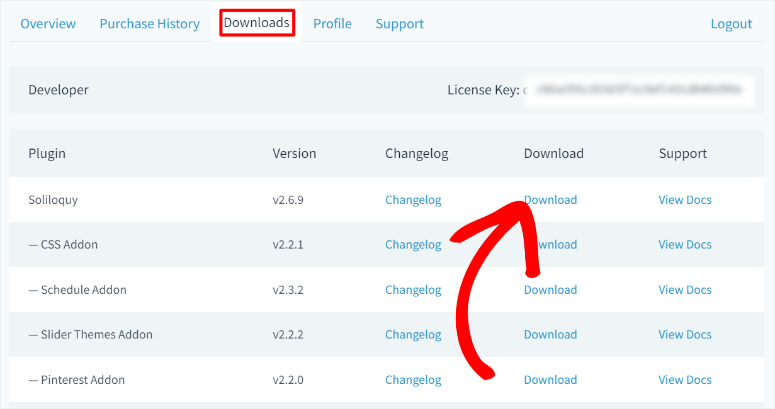Image resolution: width=775 pixels, height=409 pixels.
Task: Download the Soliloquy plugin
Action: tap(551, 200)
